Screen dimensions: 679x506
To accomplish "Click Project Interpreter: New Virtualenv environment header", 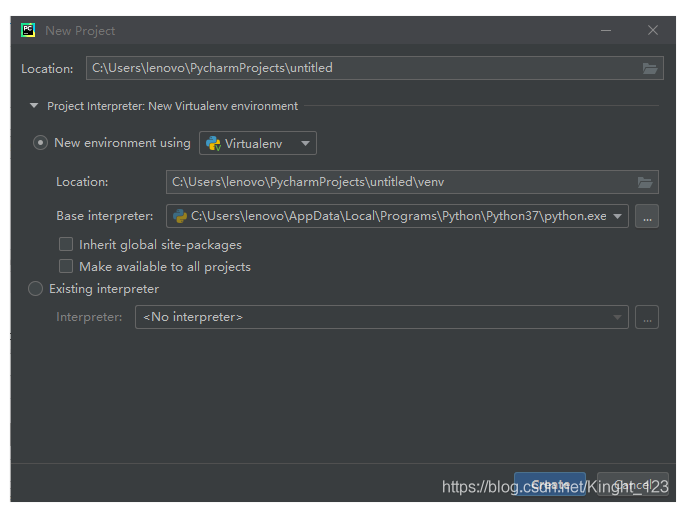I will [172, 106].
